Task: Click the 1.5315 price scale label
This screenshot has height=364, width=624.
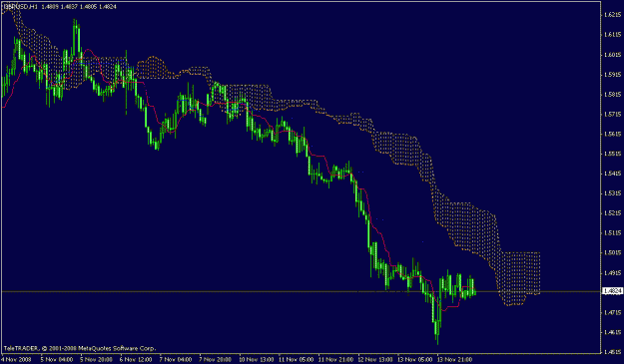Action: click(612, 193)
